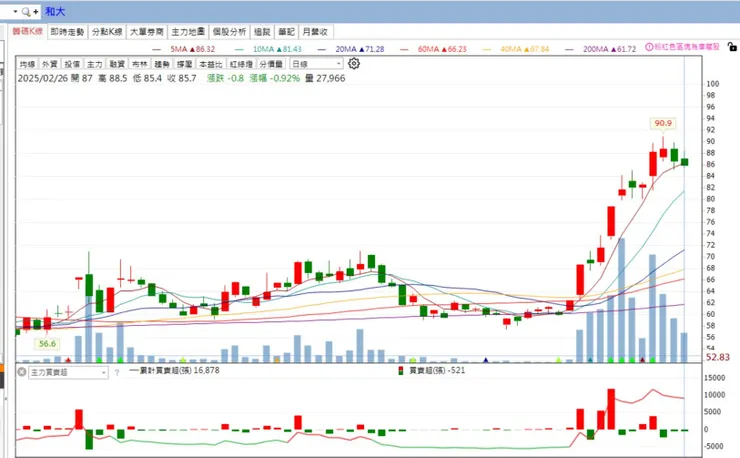Switch to the 月營收 tab
The height and width of the screenshot is (458, 740).
315,32
